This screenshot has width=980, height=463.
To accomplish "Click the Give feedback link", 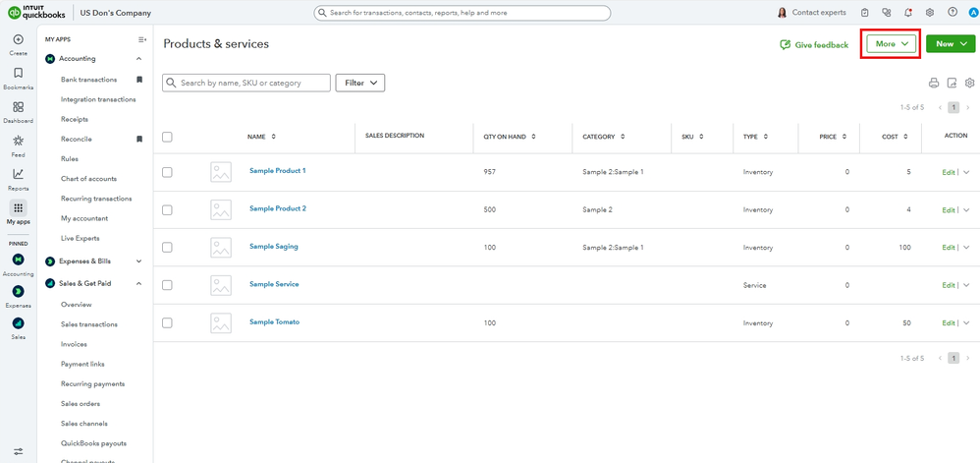I will point(814,45).
